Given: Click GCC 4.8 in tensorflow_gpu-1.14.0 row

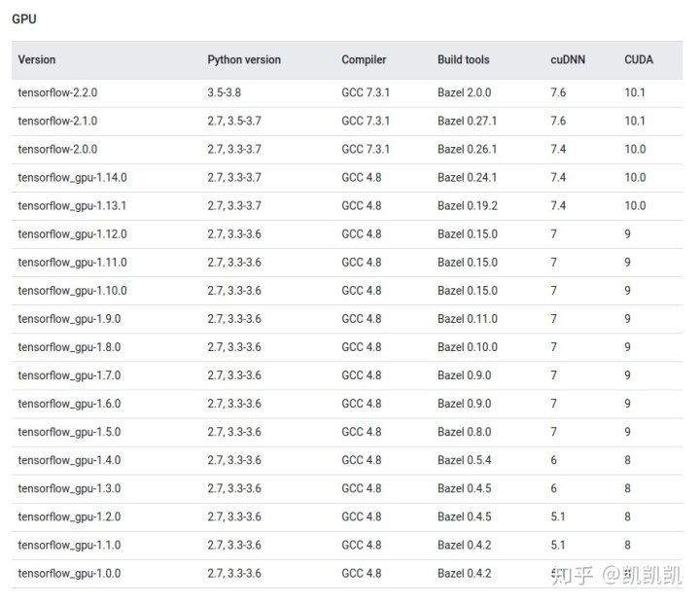Looking at the screenshot, I should pyautogui.click(x=362, y=178).
